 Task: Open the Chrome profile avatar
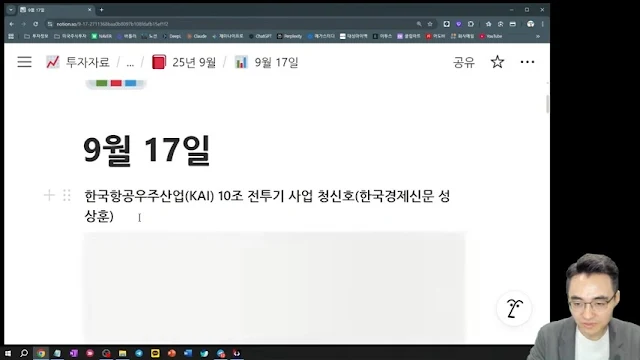click(x=530, y=24)
